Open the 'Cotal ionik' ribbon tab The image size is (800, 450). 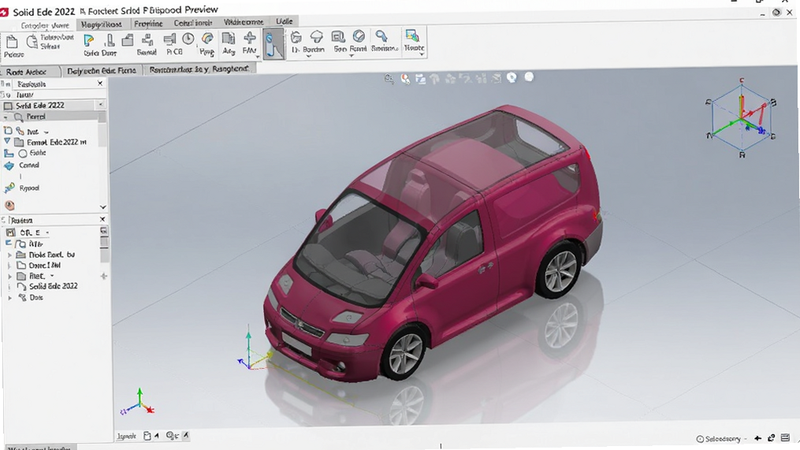[193, 23]
